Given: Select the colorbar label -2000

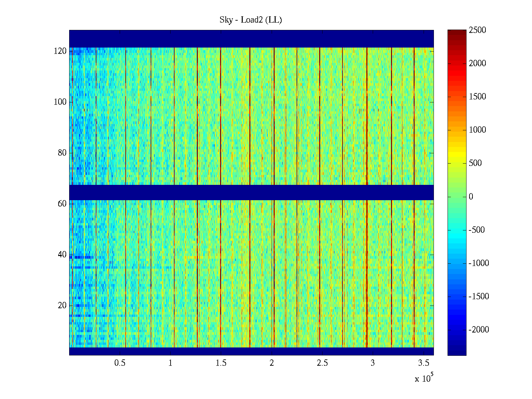Looking at the screenshot, I should click(478, 330).
